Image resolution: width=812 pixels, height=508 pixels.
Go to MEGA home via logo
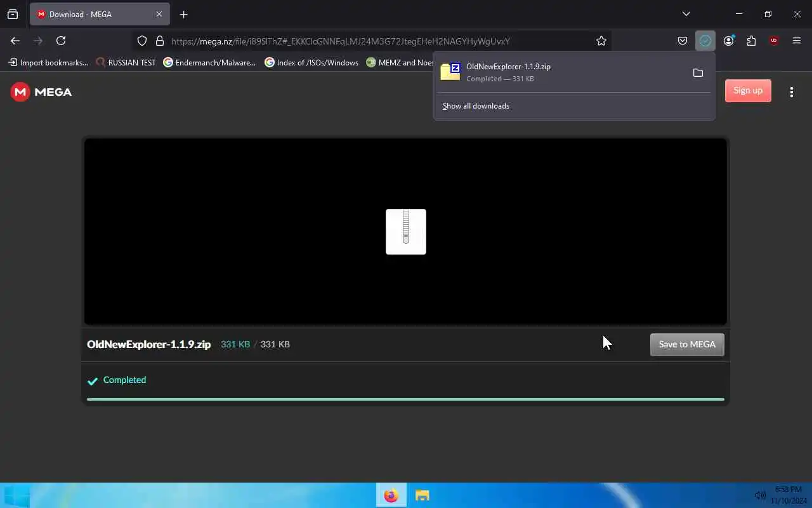pos(41,92)
